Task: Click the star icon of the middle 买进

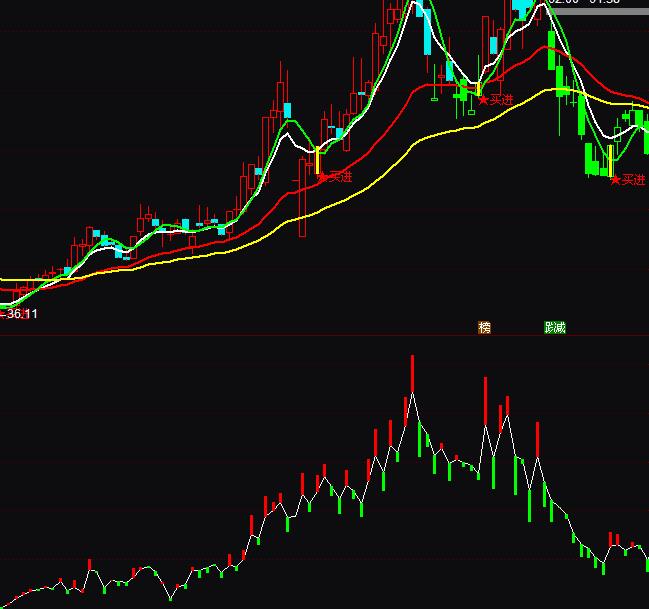Action: [x=483, y=99]
